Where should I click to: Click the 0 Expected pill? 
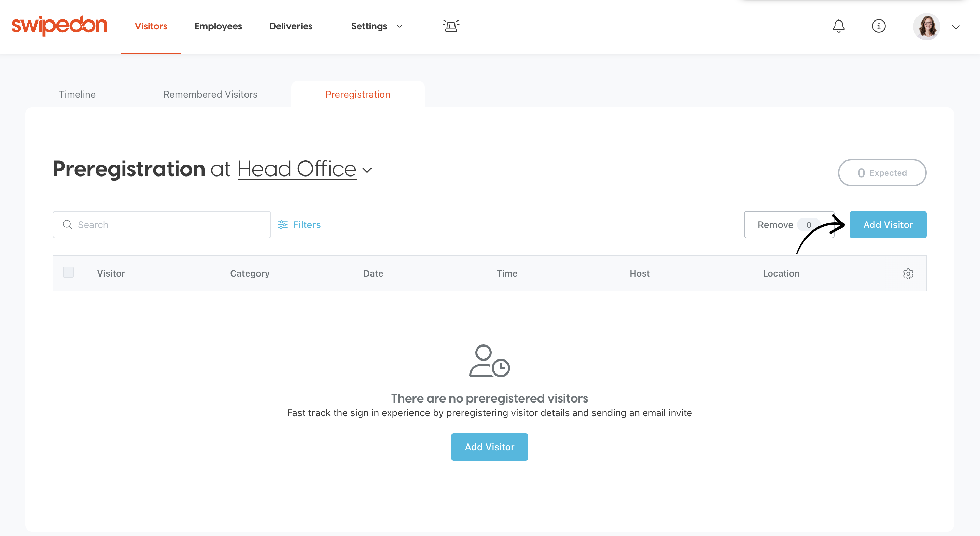click(x=882, y=173)
